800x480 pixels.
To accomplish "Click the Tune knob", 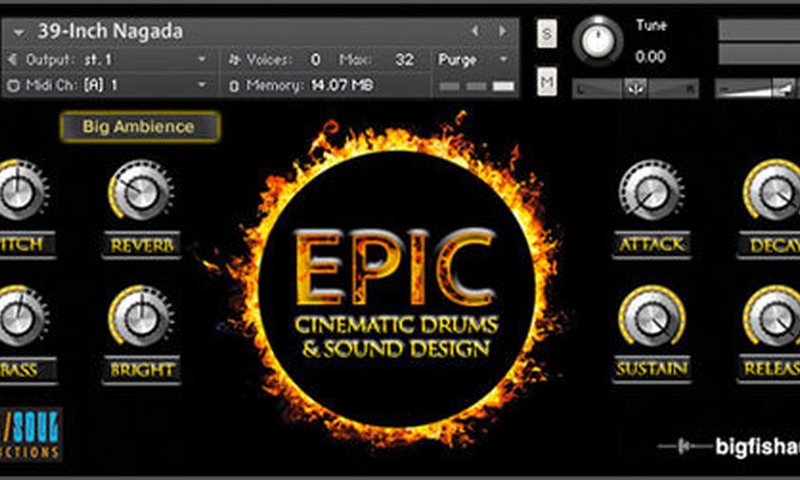I will [x=598, y=40].
